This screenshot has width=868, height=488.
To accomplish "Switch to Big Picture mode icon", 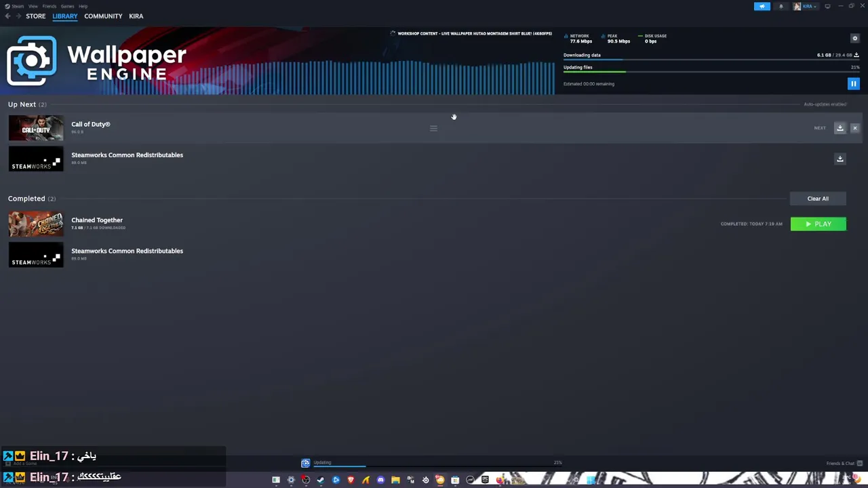I will (x=827, y=6).
